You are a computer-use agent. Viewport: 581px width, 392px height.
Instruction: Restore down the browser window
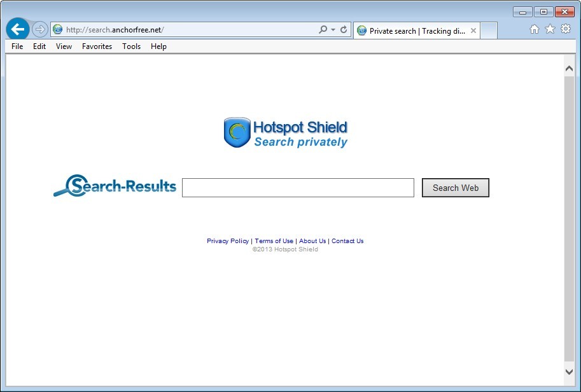(x=543, y=12)
